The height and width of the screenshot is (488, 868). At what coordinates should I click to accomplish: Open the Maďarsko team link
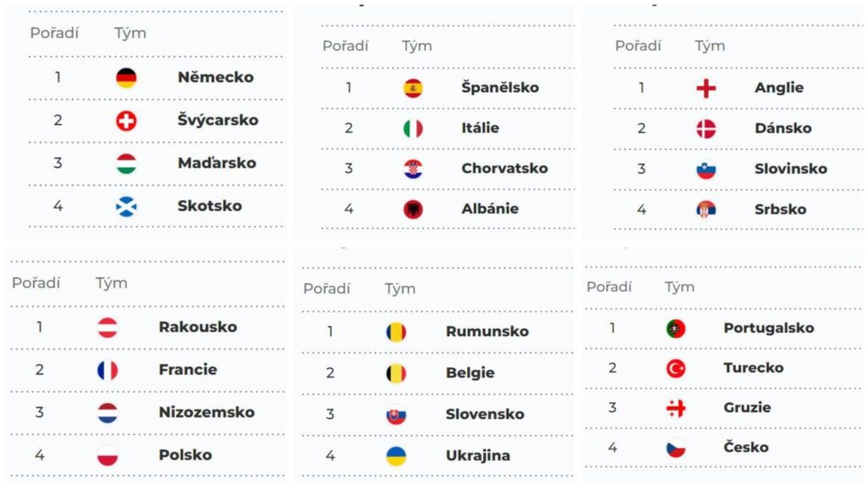[x=217, y=163]
